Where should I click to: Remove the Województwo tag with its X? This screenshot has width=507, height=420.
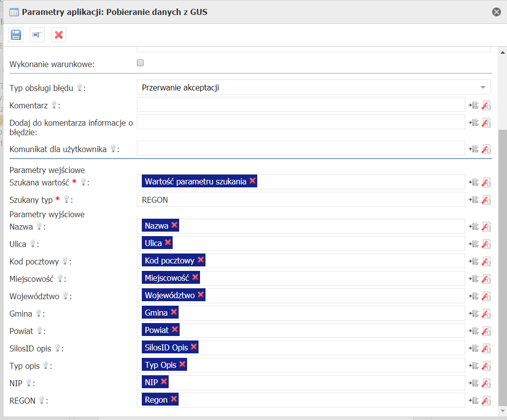201,295
